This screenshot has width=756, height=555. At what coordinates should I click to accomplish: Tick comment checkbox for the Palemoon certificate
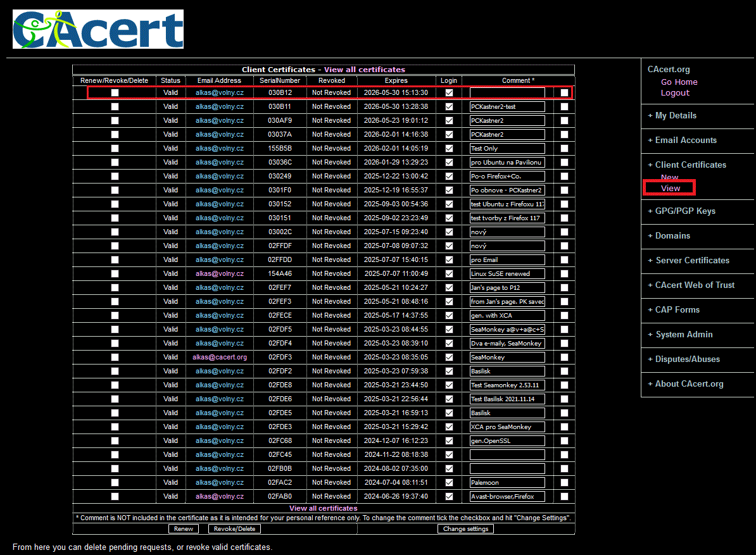564,482
